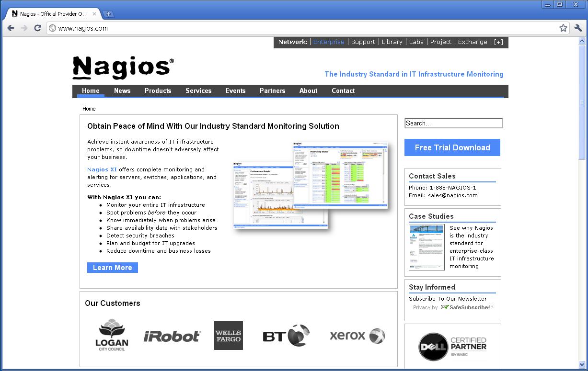This screenshot has width=588, height=371.
Task: Bookmark the page with the star icon
Action: tap(563, 28)
